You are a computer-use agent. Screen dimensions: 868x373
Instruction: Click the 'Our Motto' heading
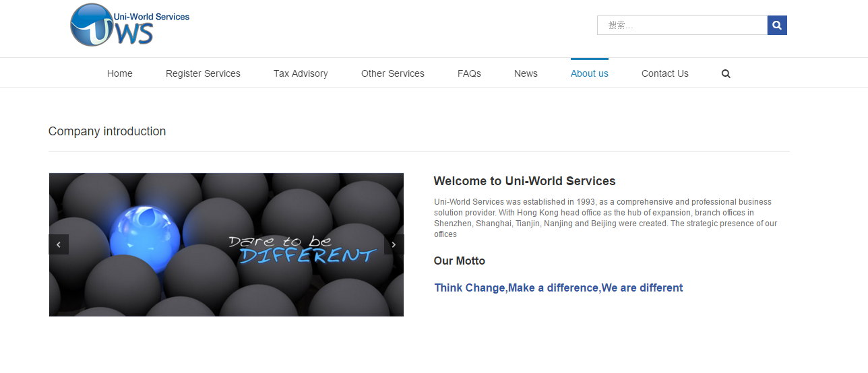coord(459,261)
